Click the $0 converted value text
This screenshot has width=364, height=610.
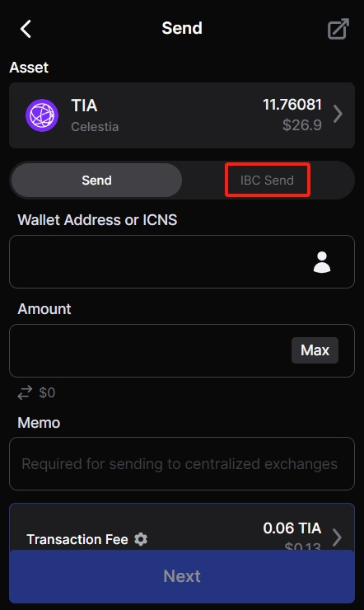tap(47, 392)
